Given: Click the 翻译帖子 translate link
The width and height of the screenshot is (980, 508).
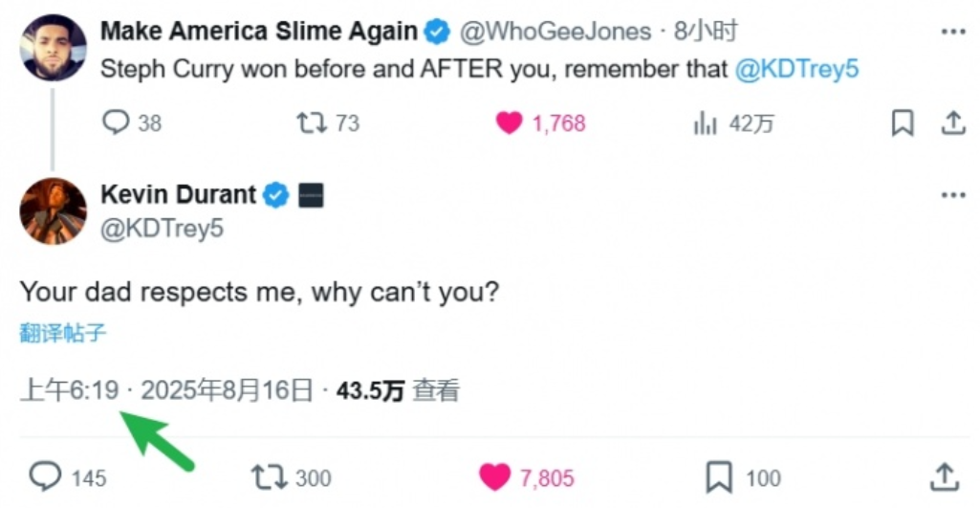Looking at the screenshot, I should 62,333.
